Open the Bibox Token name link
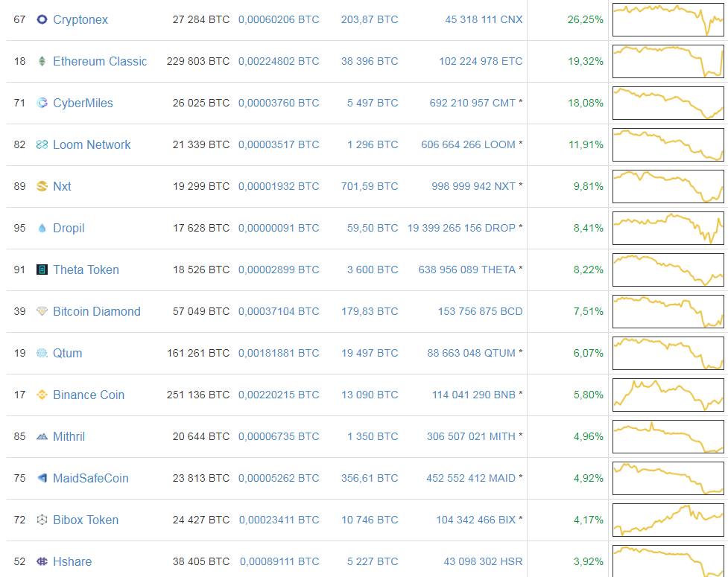This screenshot has height=577, width=728. (x=86, y=520)
